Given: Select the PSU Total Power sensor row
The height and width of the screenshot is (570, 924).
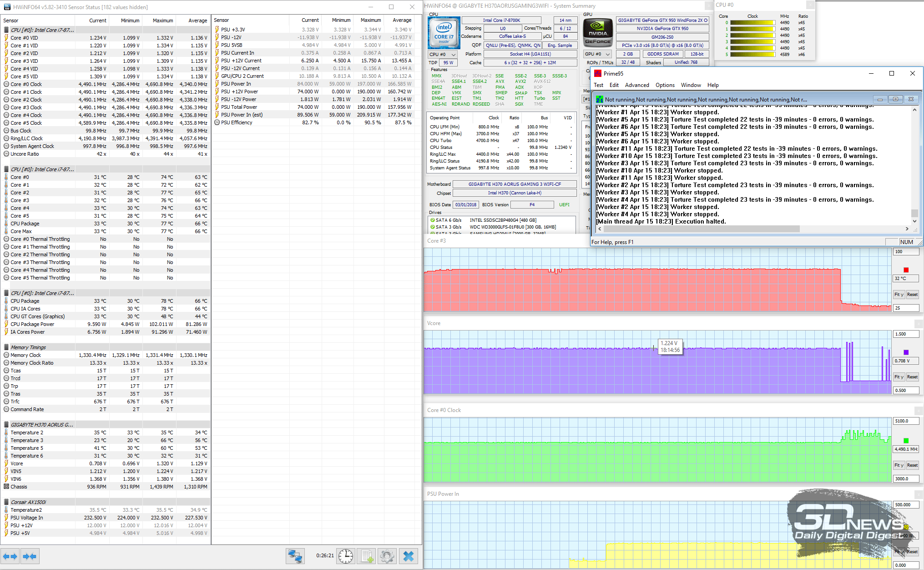Looking at the screenshot, I should click(x=316, y=107).
